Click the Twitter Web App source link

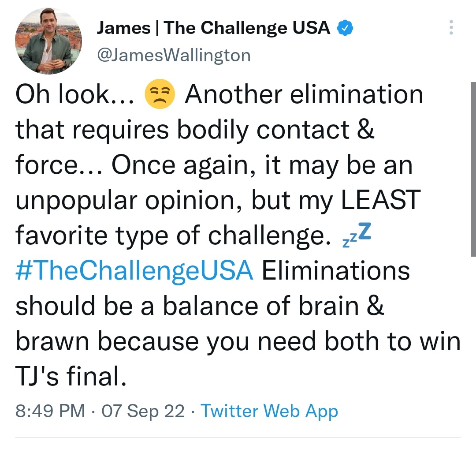(x=269, y=411)
